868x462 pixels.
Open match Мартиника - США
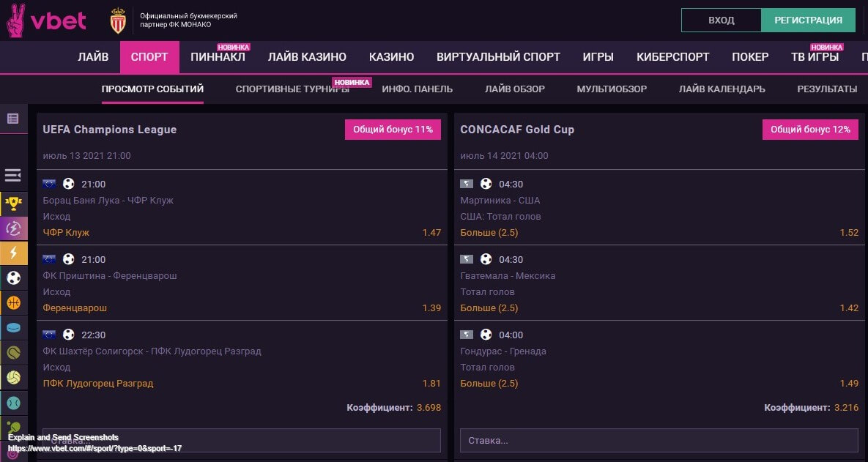500,201
